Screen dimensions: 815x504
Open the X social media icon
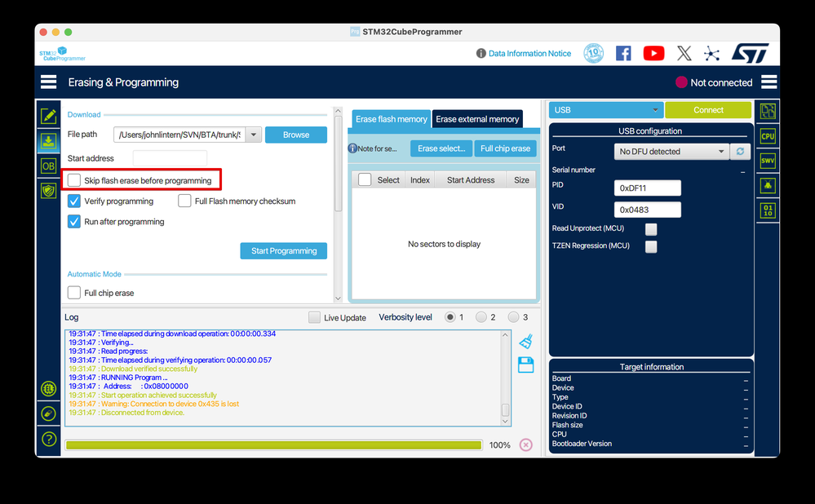click(684, 53)
